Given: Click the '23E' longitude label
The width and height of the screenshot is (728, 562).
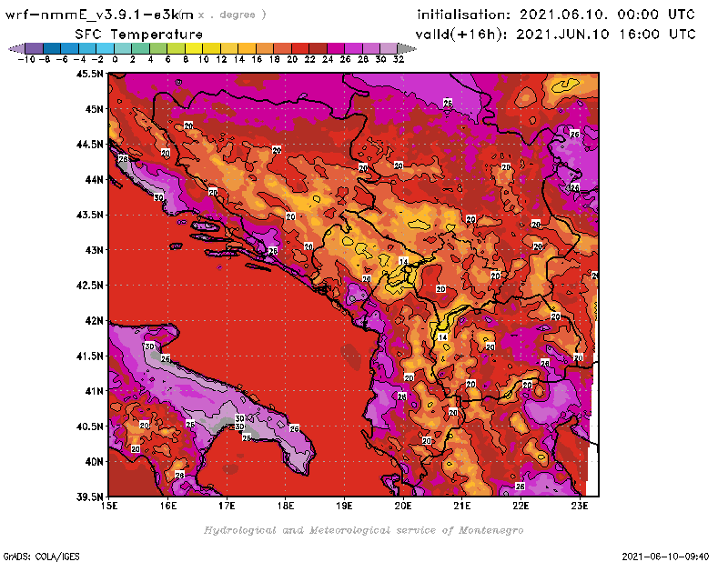Looking at the screenshot, I should pos(580,506).
